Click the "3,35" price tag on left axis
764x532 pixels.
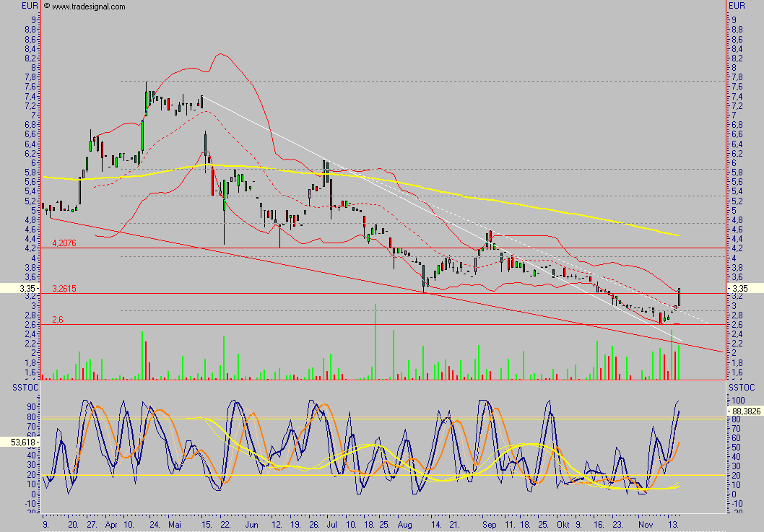tap(19, 289)
